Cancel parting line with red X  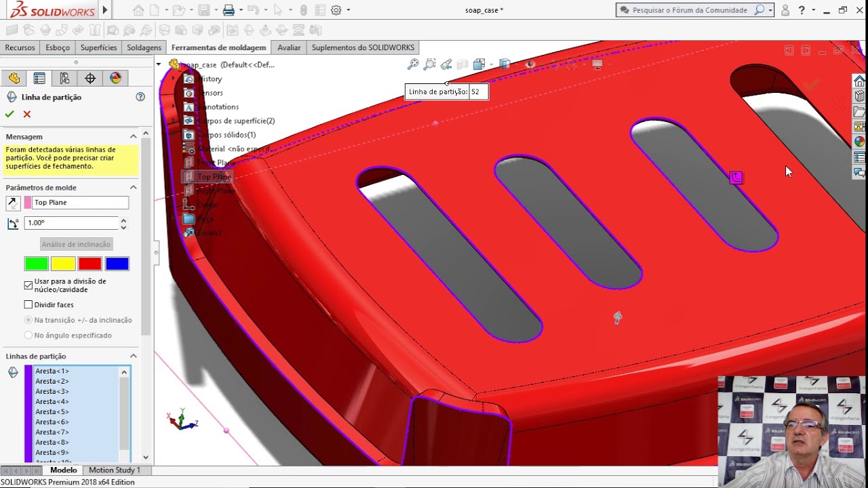pyautogui.click(x=27, y=115)
